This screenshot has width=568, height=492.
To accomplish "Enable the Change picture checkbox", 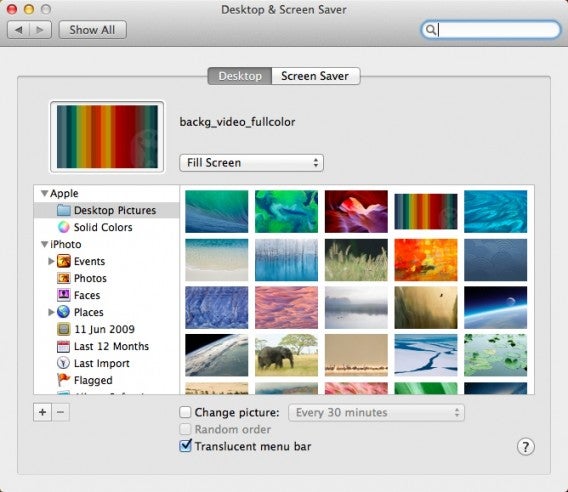I will tap(185, 412).
